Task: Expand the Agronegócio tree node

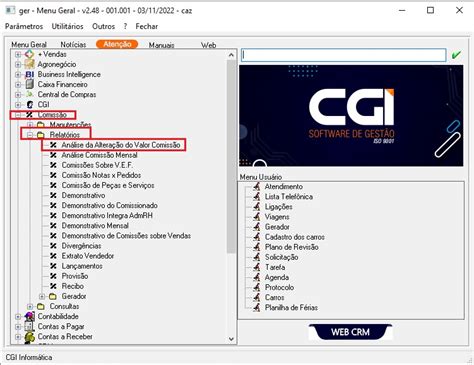Action: [18, 64]
